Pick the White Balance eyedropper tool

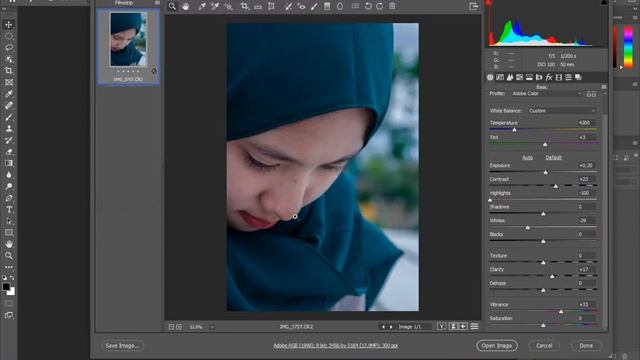(x=202, y=6)
